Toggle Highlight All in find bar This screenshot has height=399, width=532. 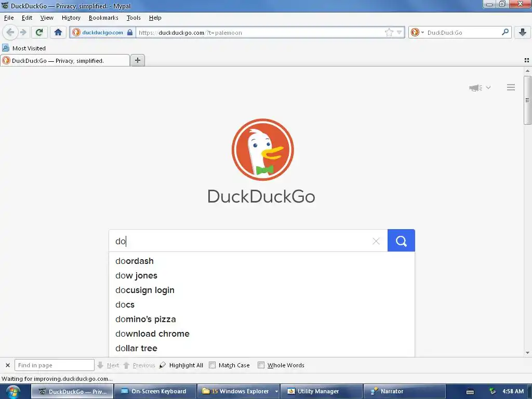point(181,365)
